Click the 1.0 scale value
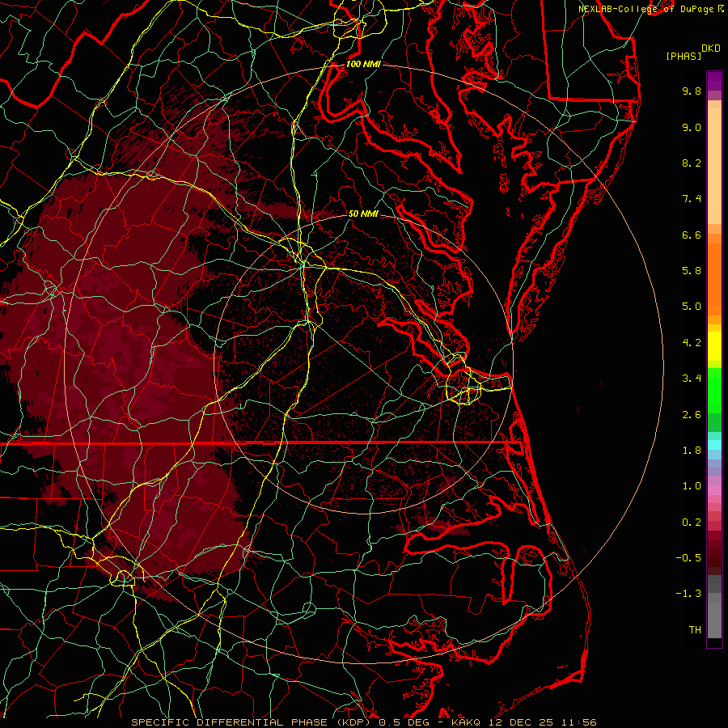Viewport: 728px width, 728px height. tap(692, 486)
